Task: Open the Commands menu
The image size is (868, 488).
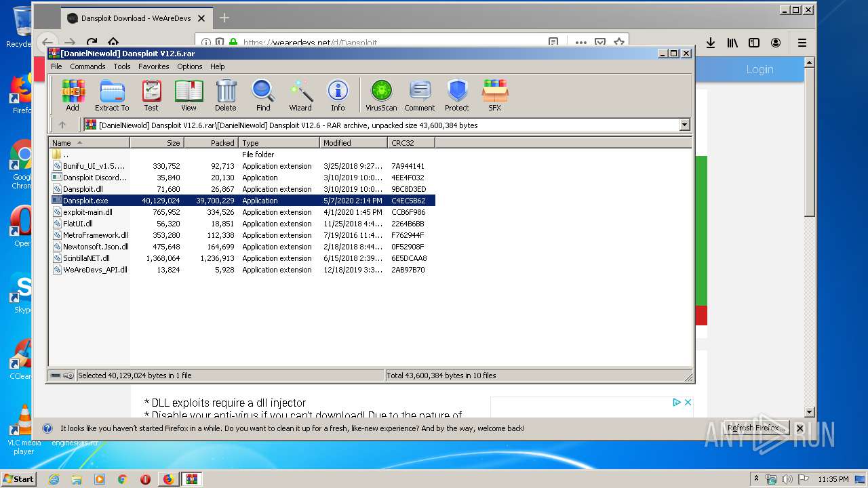Action: (x=87, y=66)
